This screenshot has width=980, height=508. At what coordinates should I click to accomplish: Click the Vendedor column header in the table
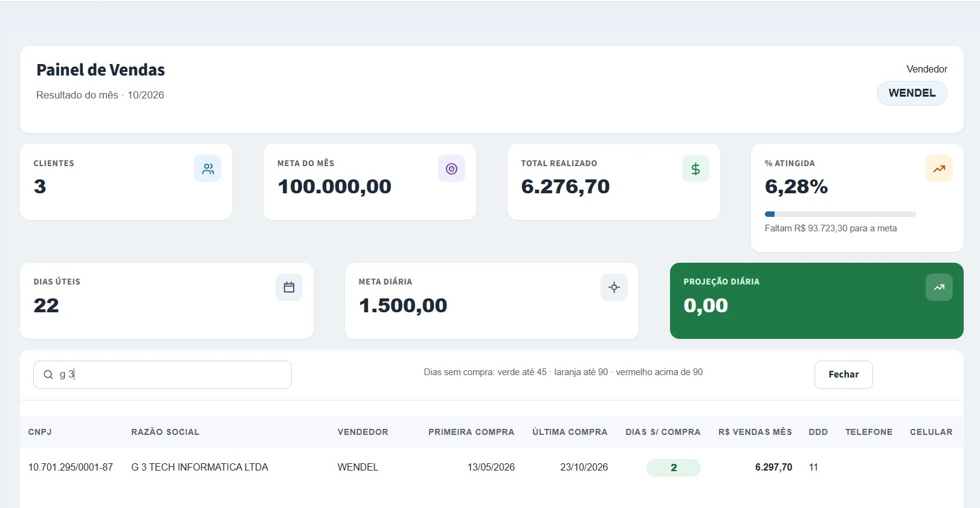pyautogui.click(x=363, y=432)
